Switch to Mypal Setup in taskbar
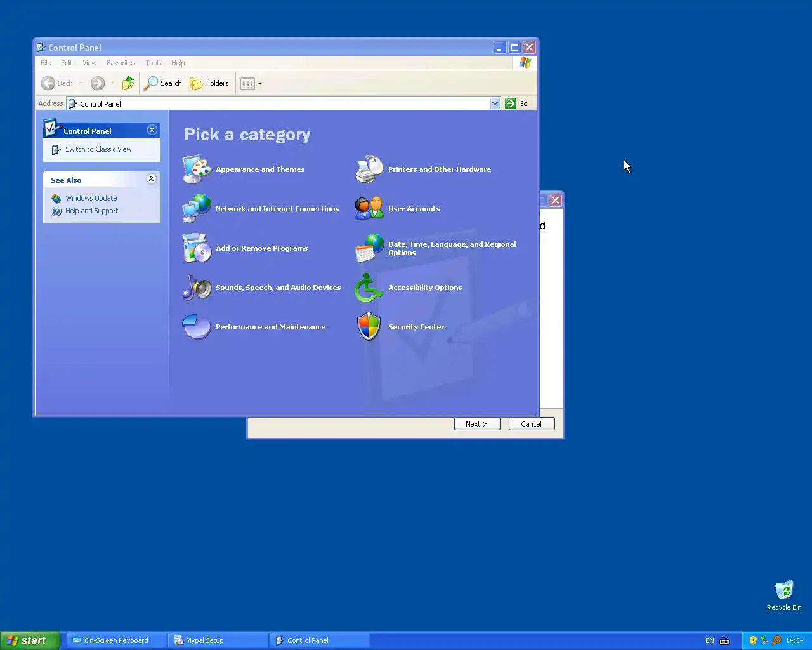 (x=218, y=640)
